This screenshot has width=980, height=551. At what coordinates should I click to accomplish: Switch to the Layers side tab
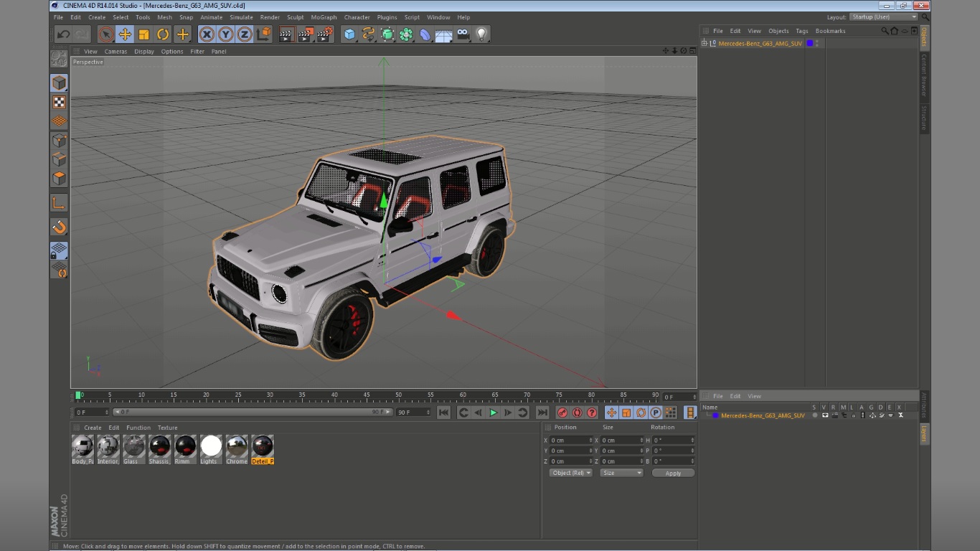[x=924, y=433]
